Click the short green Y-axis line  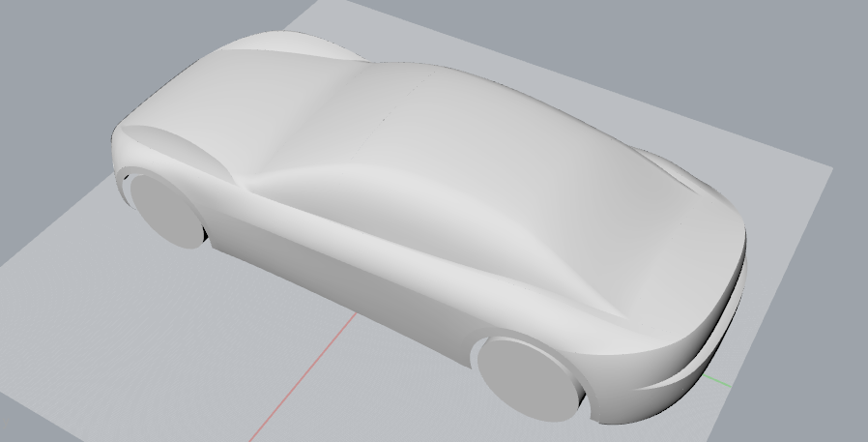(717, 381)
